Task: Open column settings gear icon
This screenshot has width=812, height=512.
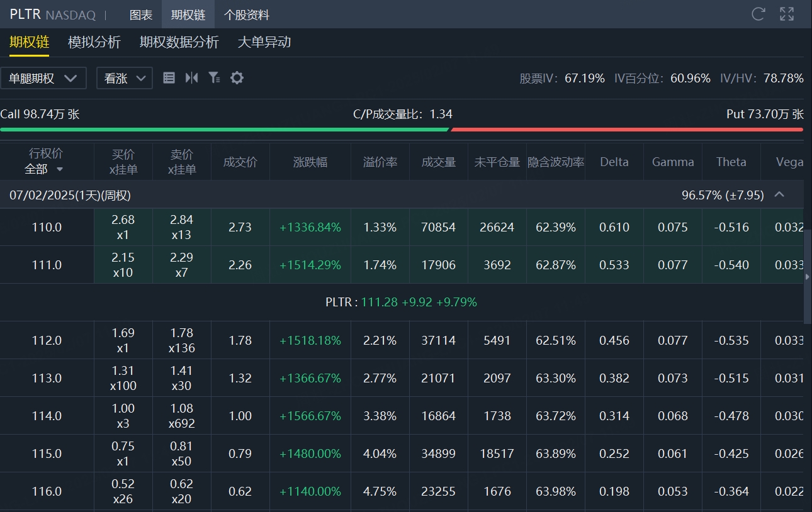Action: tap(237, 78)
